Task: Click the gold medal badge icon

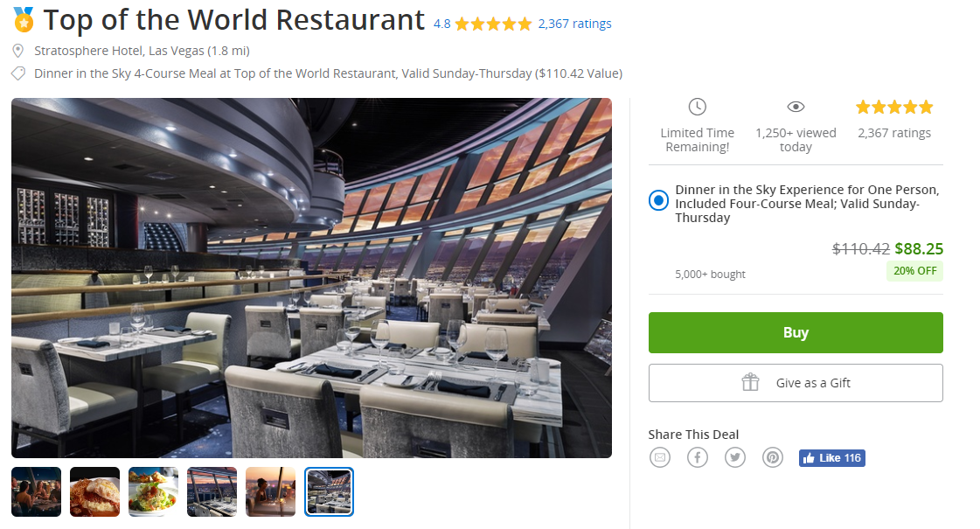Action: tap(23, 20)
